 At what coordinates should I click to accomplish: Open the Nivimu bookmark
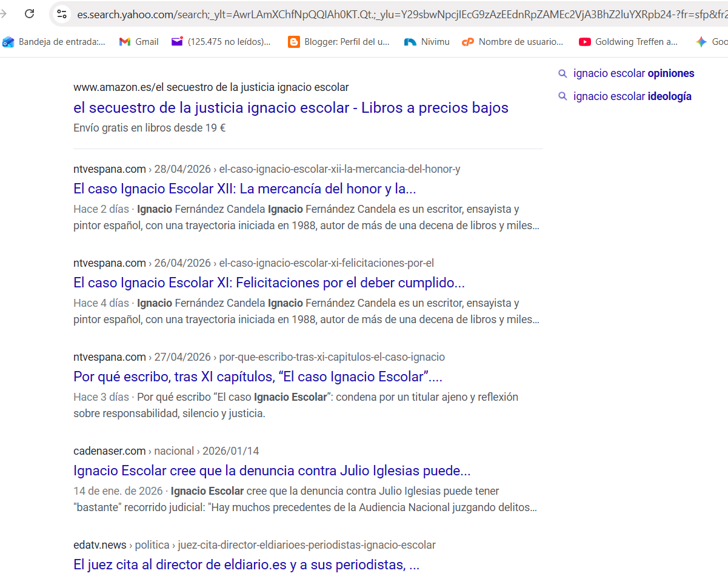pyautogui.click(x=427, y=42)
